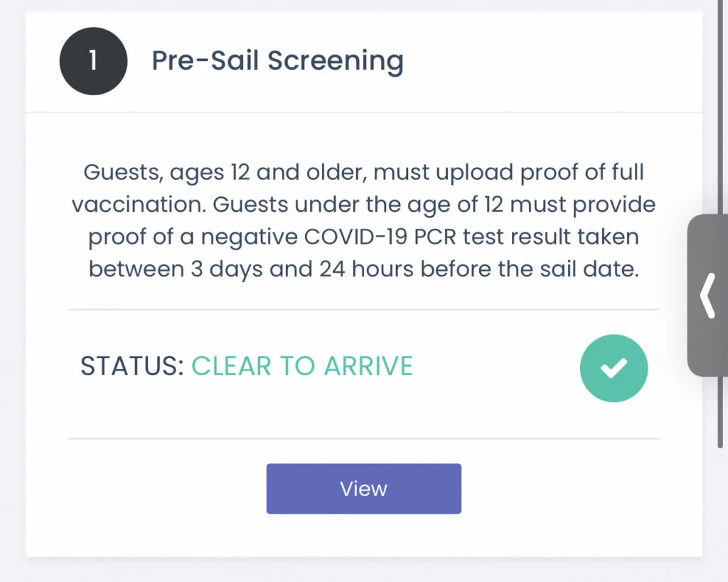Click the words 'proof of full'

[x=582, y=172]
